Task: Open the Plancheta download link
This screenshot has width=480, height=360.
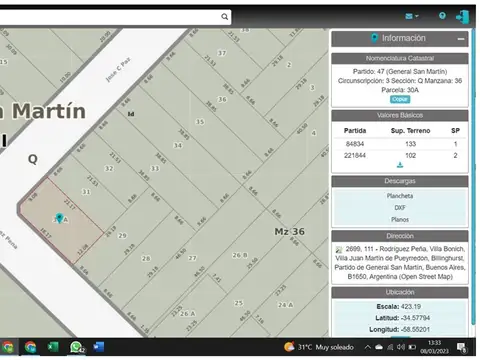Action: (400, 196)
